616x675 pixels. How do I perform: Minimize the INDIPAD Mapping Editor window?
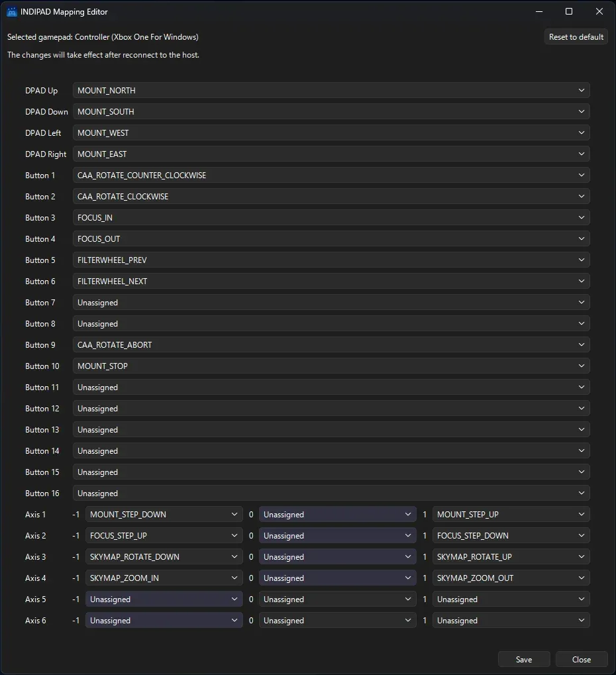[539, 12]
